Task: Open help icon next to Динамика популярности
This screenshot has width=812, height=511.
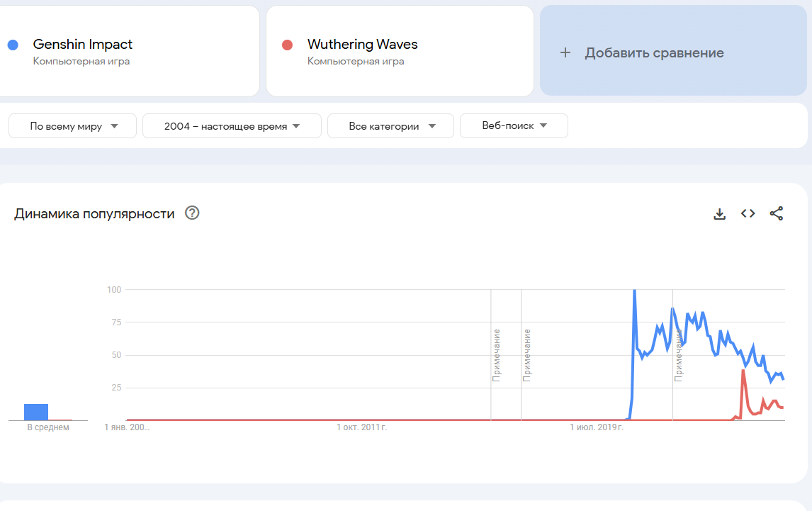Action: (192, 213)
